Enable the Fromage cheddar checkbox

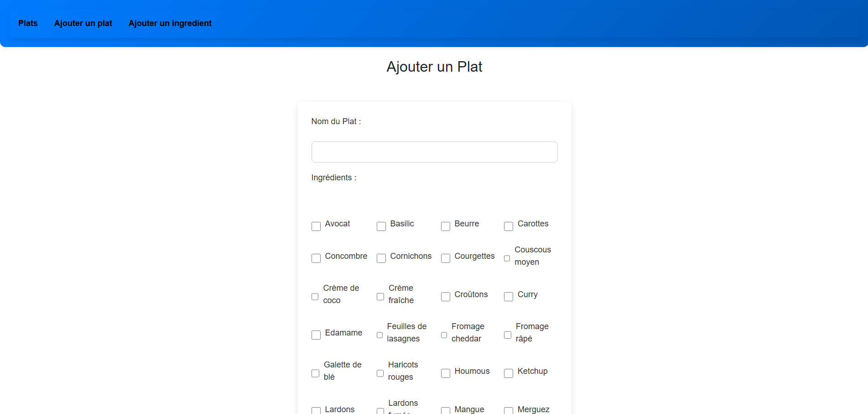[444, 335]
